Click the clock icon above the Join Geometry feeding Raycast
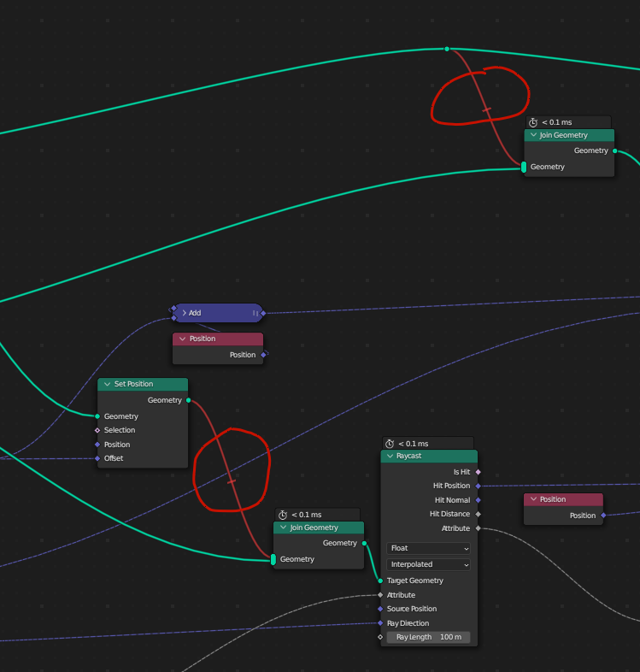 click(x=283, y=515)
